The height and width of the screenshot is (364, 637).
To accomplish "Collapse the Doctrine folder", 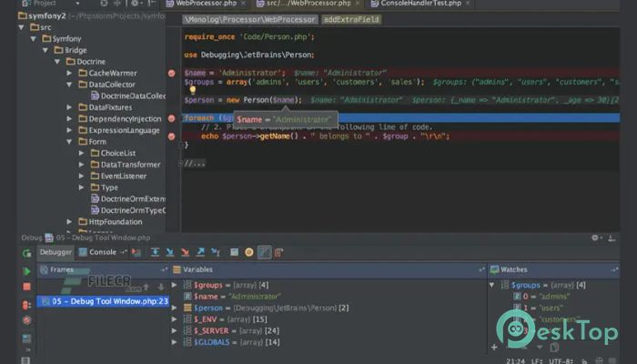I will (x=57, y=62).
